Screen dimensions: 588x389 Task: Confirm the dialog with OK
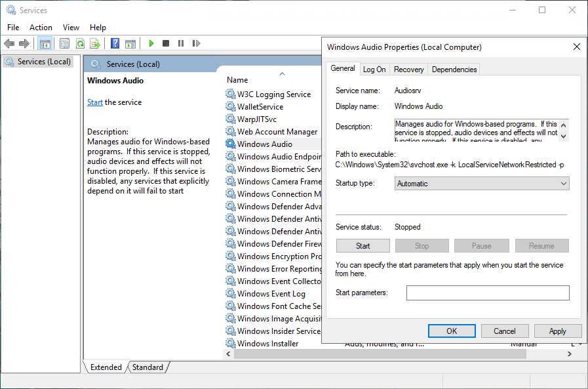pyautogui.click(x=452, y=331)
